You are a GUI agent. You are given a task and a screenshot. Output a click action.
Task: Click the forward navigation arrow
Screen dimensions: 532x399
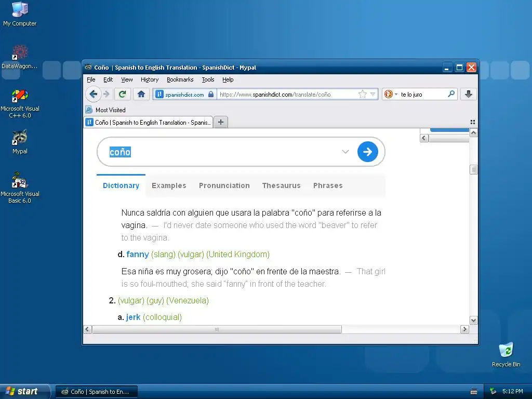pos(106,94)
